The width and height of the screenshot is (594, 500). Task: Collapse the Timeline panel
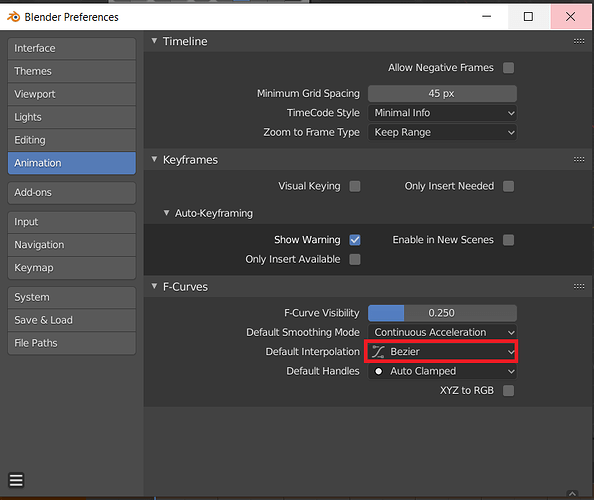[x=154, y=41]
